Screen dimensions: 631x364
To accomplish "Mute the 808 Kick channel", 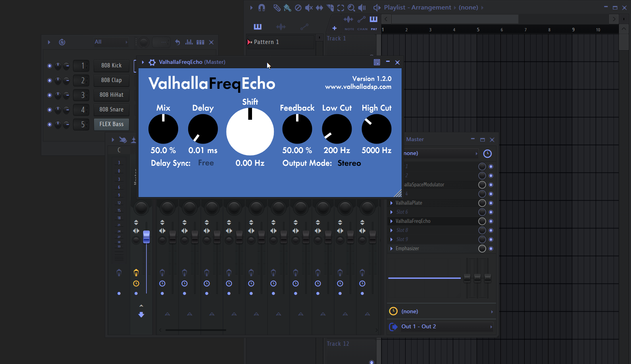I will point(50,66).
